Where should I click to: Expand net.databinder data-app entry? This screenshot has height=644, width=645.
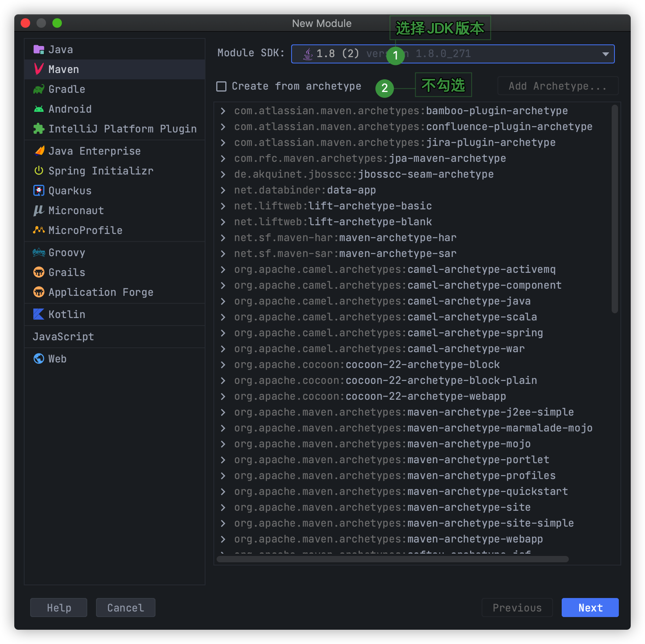[x=223, y=190]
